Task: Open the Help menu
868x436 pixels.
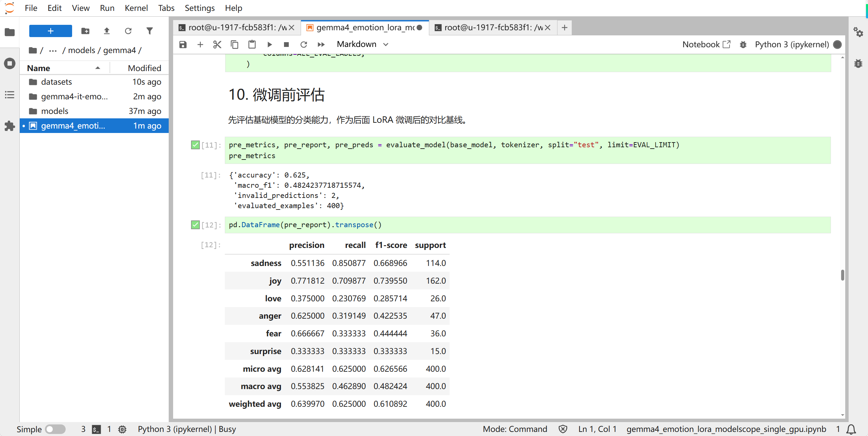Action: [233, 8]
